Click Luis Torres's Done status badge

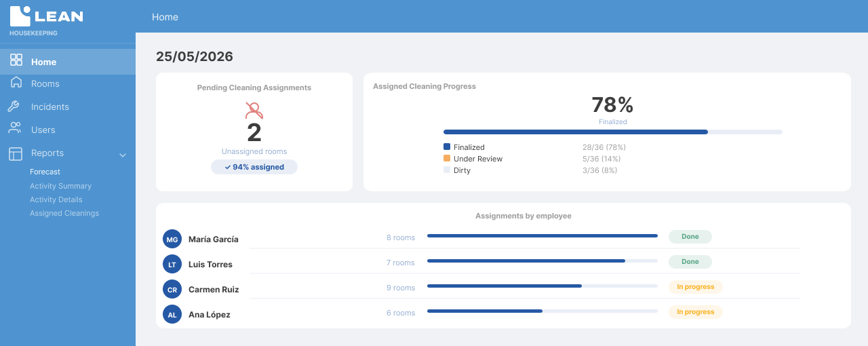point(690,262)
